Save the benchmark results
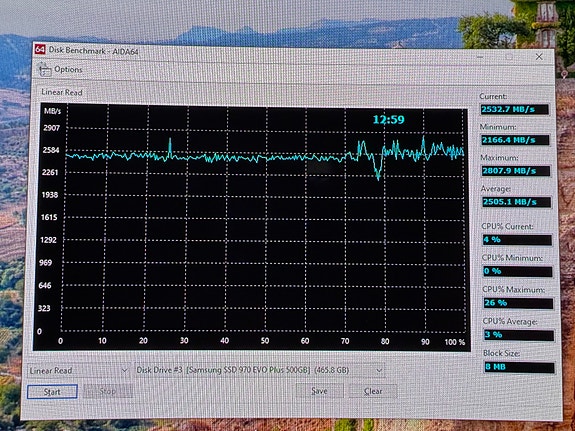Image resolution: width=575 pixels, height=431 pixels. tap(319, 391)
